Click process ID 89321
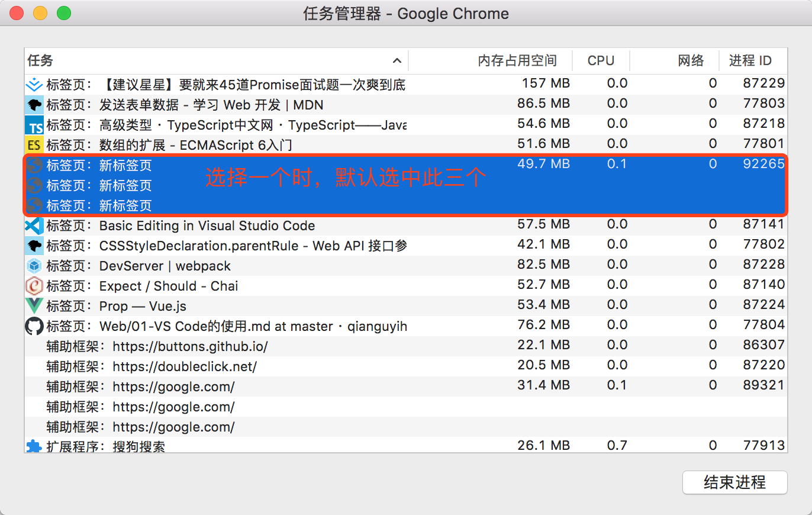Screen dimensions: 812x515 pos(763,385)
